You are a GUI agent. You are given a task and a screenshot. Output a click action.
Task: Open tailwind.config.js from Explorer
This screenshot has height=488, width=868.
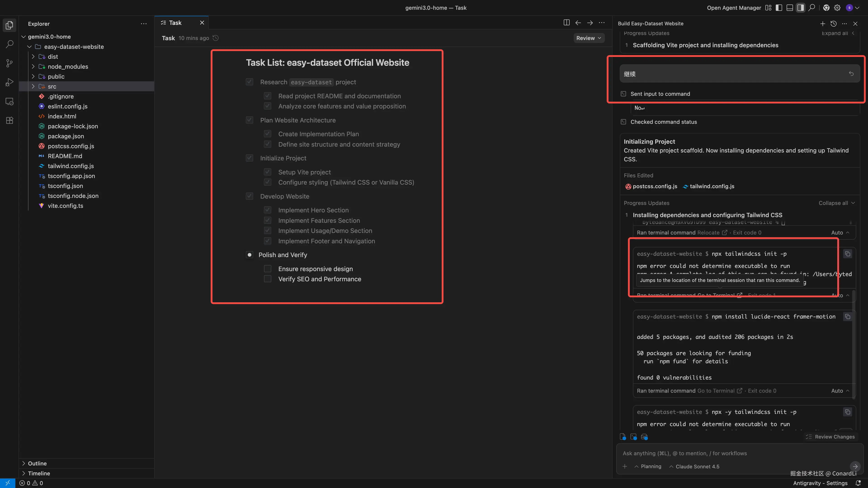71,166
